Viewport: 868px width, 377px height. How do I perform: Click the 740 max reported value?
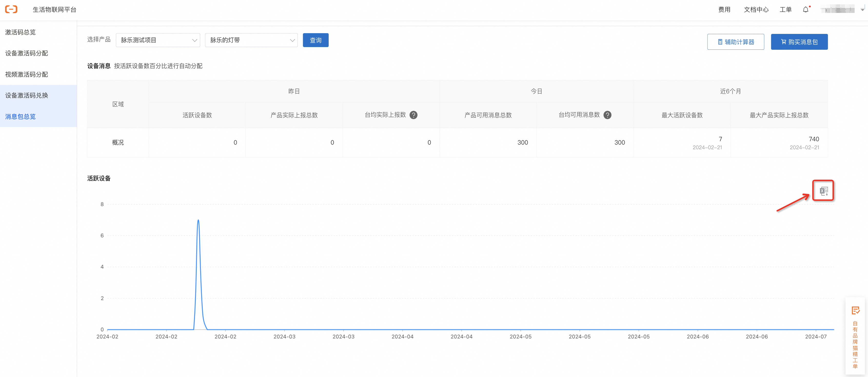814,139
